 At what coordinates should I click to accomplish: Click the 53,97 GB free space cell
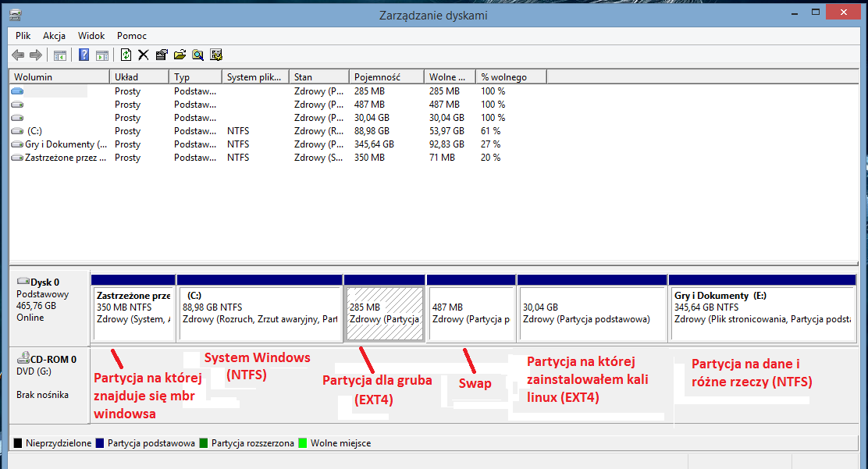[x=446, y=131]
